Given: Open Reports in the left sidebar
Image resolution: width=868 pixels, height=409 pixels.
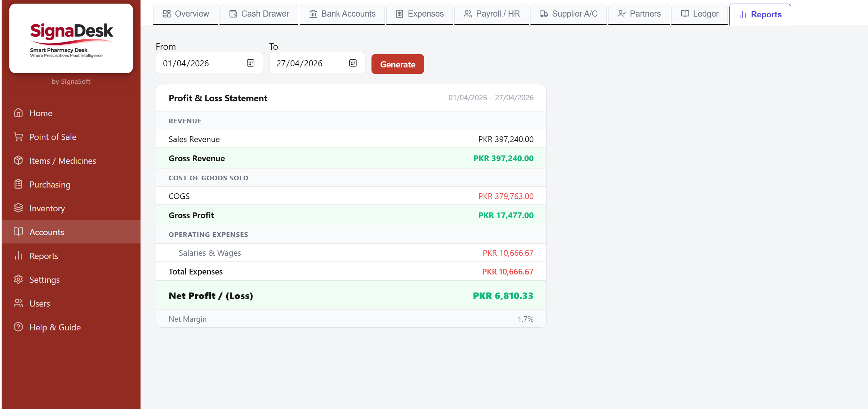Looking at the screenshot, I should point(44,256).
